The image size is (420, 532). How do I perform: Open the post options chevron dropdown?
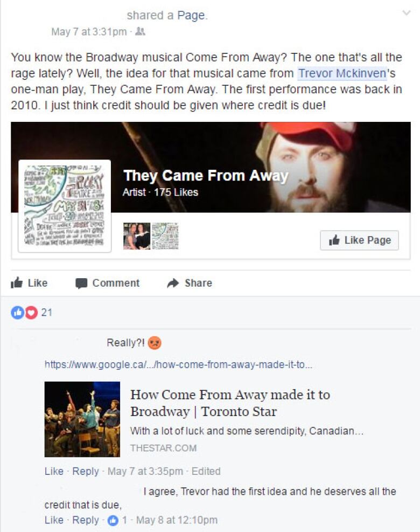click(406, 13)
